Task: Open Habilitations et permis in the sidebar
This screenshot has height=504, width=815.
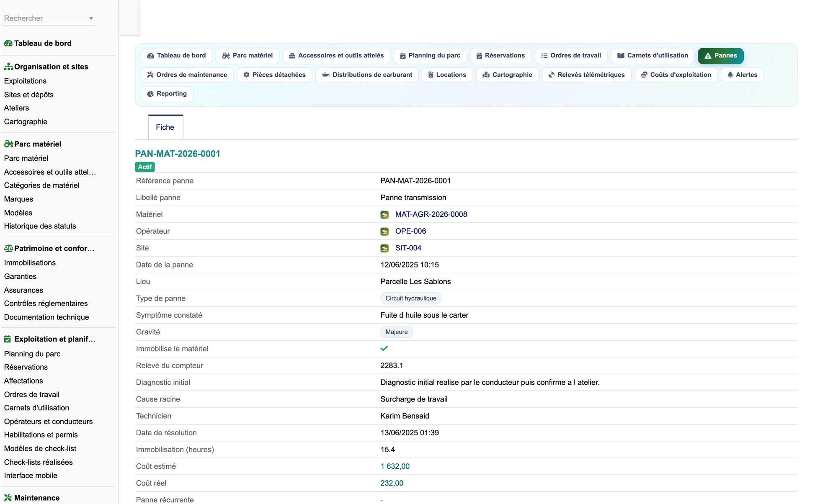Action: 41,435
